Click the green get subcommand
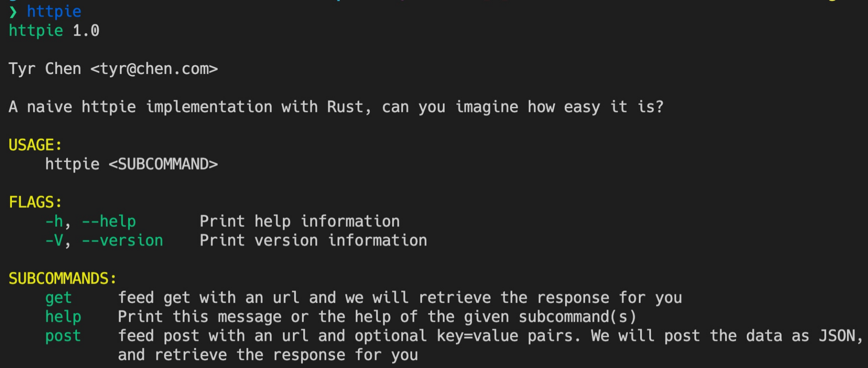This screenshot has width=868, height=368. pyautogui.click(x=58, y=298)
